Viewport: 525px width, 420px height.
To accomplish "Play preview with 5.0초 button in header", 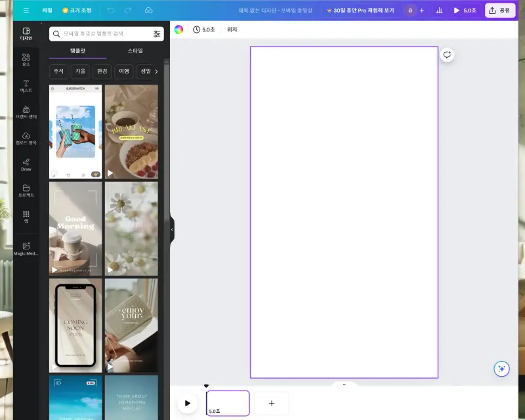I will tap(465, 10).
